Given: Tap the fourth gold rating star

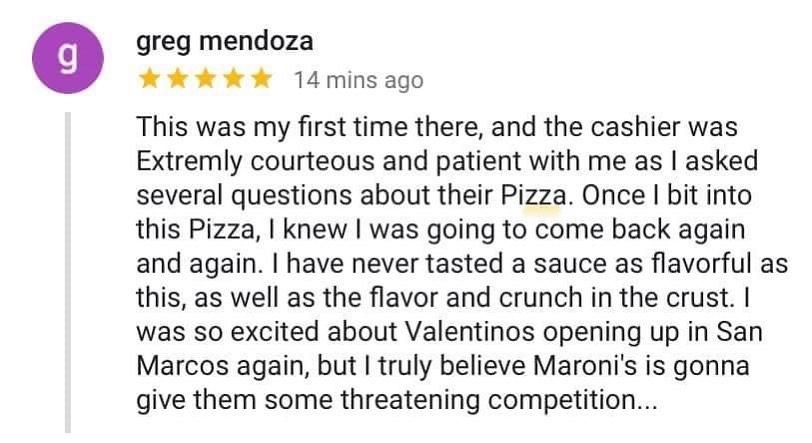Looking at the screenshot, I should pos(233,79).
